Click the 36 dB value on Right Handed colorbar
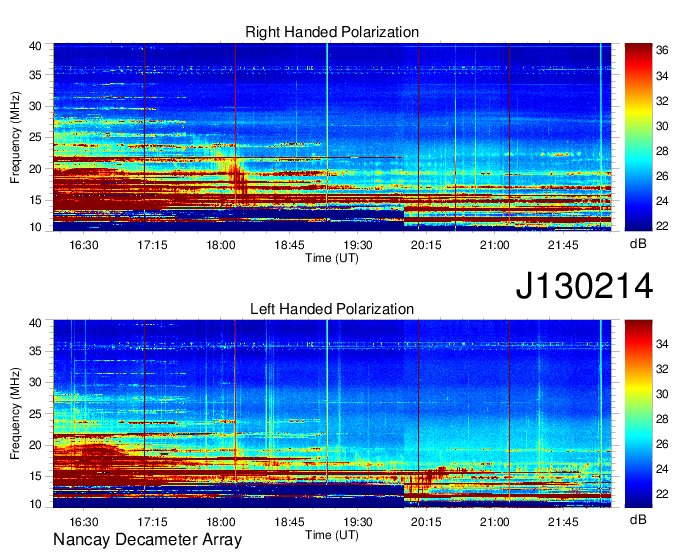Screen dimensions: 680x552 (x=662, y=51)
